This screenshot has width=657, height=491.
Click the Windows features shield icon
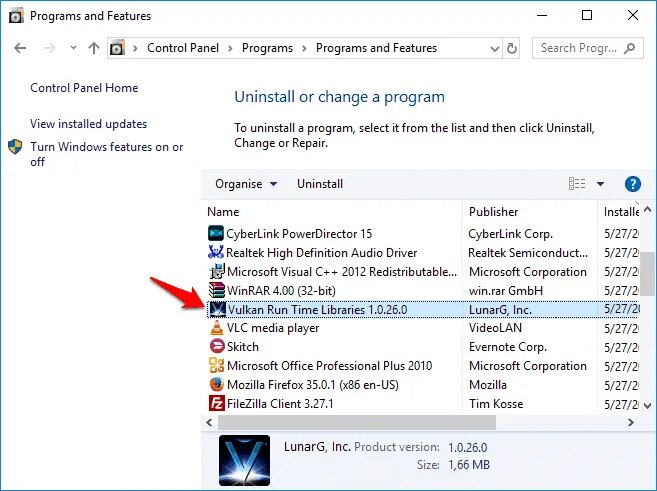point(15,147)
